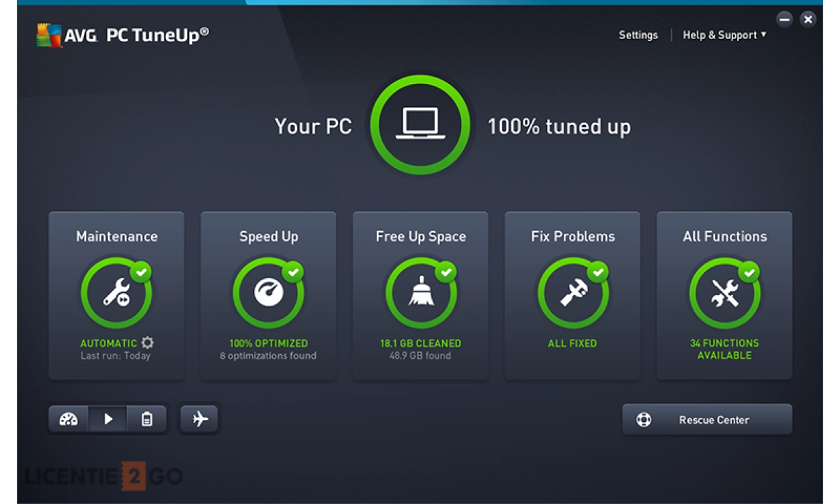Select Standard mode play button
The image size is (840, 504).
click(108, 419)
